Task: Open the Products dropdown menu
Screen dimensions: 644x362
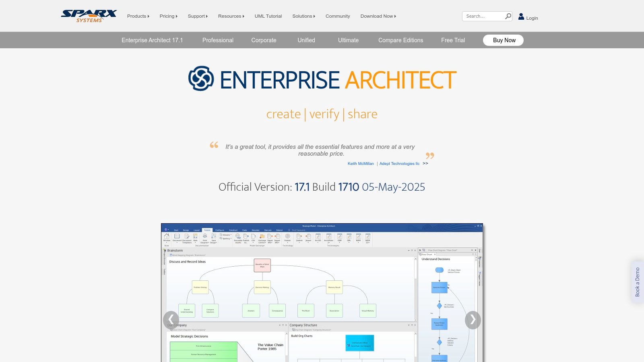Action: pyautogui.click(x=138, y=16)
